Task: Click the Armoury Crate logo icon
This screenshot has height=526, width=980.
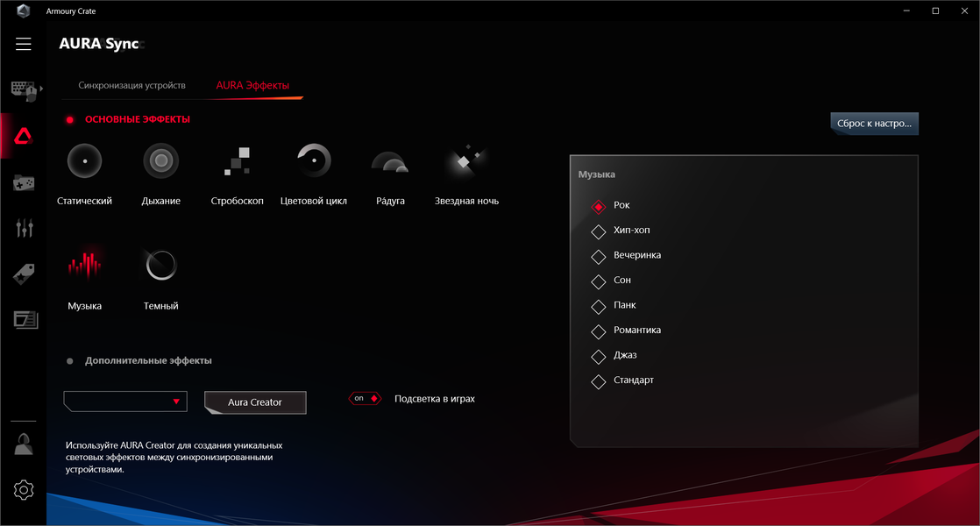Action: (x=23, y=11)
